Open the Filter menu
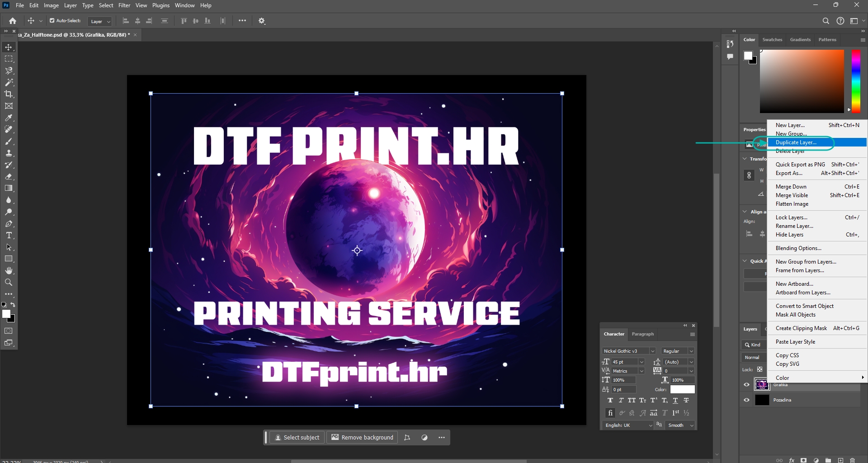This screenshot has height=463, width=868. (x=124, y=5)
